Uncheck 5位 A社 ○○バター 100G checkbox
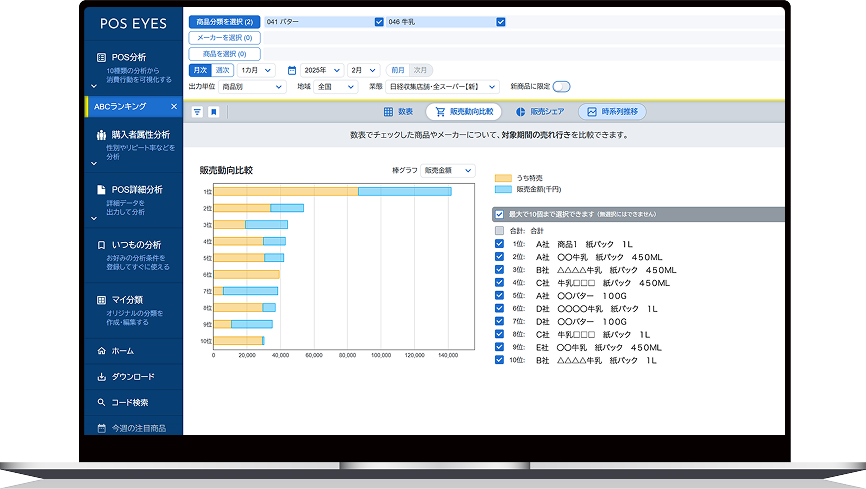 (499, 296)
